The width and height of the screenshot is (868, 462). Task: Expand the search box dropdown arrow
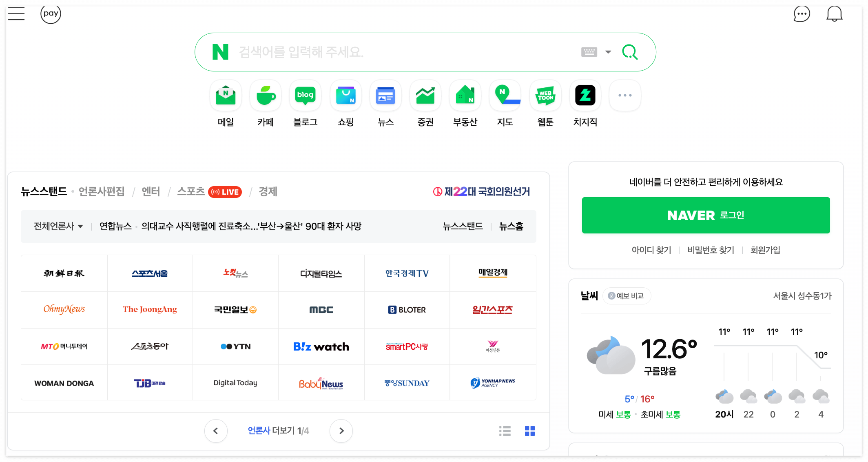click(x=608, y=52)
